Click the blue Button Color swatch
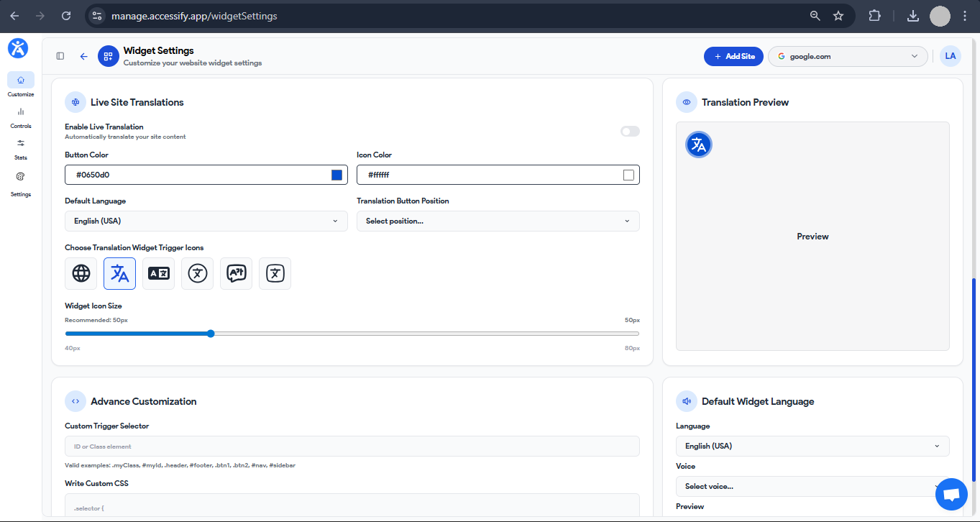The image size is (980, 522). [x=336, y=175]
